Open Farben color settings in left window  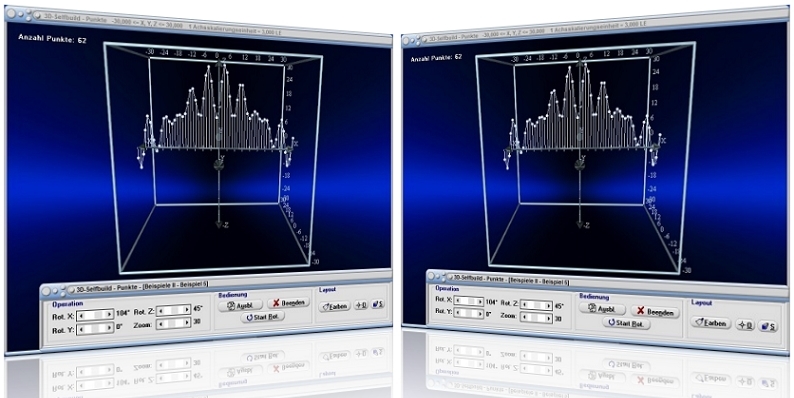click(x=335, y=306)
